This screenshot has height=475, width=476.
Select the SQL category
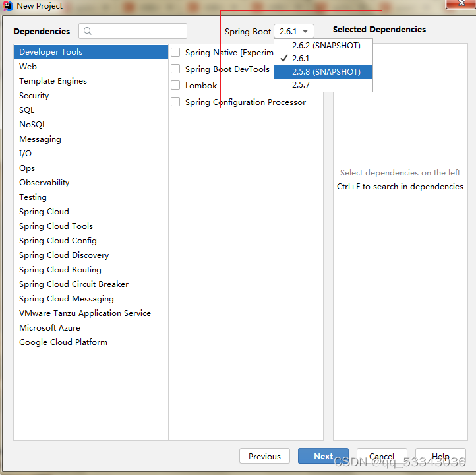pos(91,110)
